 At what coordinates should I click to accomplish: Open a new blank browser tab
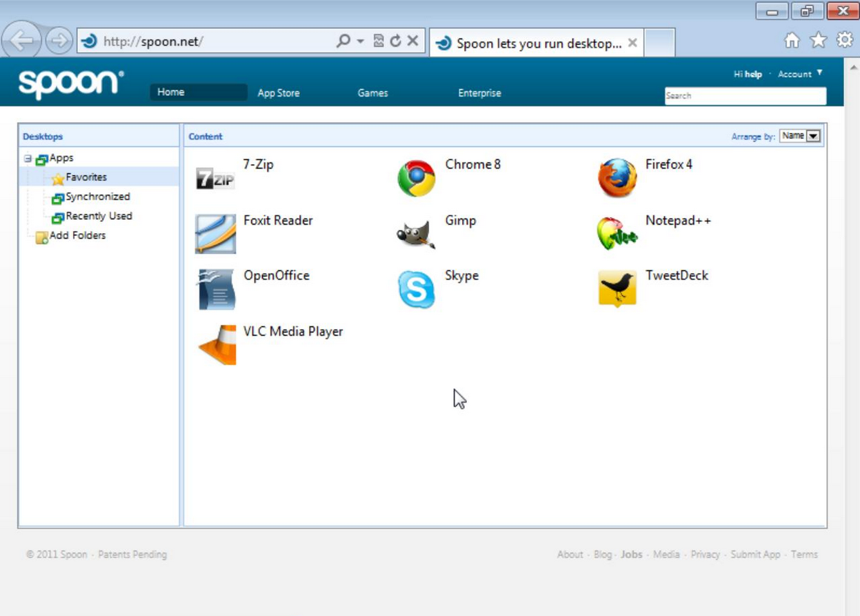point(660,43)
